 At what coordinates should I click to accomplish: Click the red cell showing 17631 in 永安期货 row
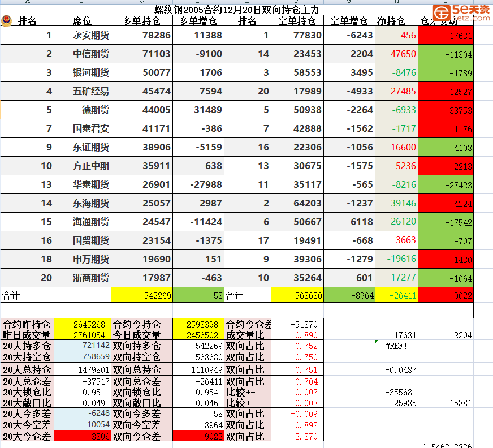(x=446, y=35)
